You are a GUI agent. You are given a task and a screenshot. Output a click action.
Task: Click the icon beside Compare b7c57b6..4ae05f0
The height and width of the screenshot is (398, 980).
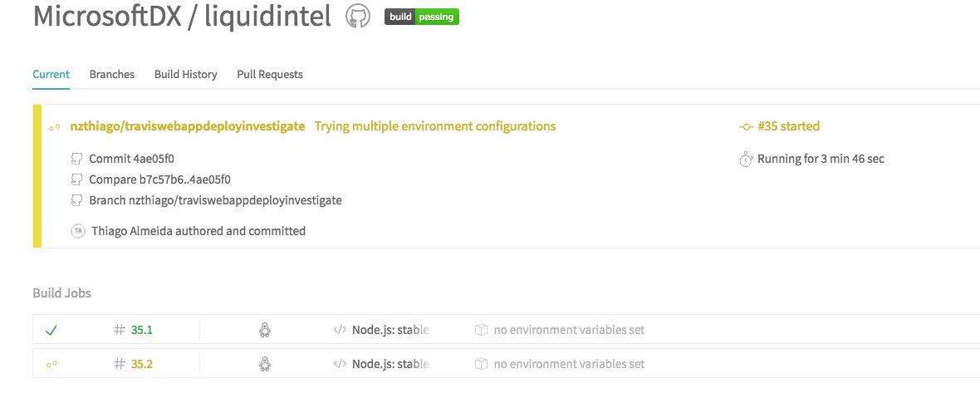tap(77, 180)
